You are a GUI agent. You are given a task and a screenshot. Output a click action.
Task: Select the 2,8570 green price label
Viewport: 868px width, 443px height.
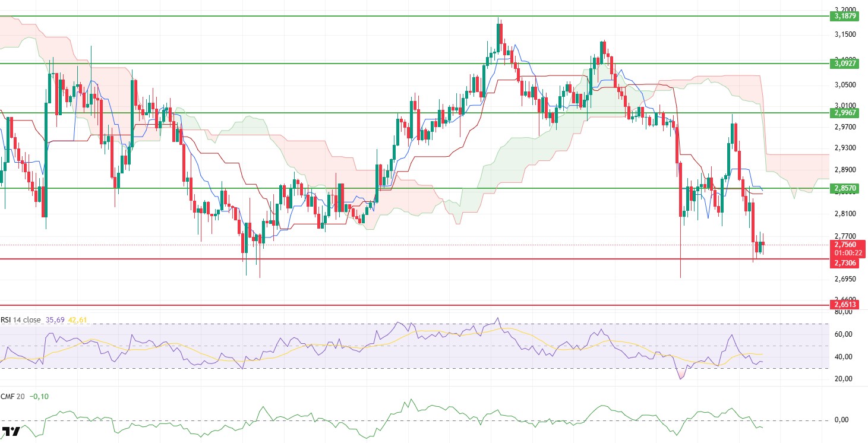[x=845, y=188]
